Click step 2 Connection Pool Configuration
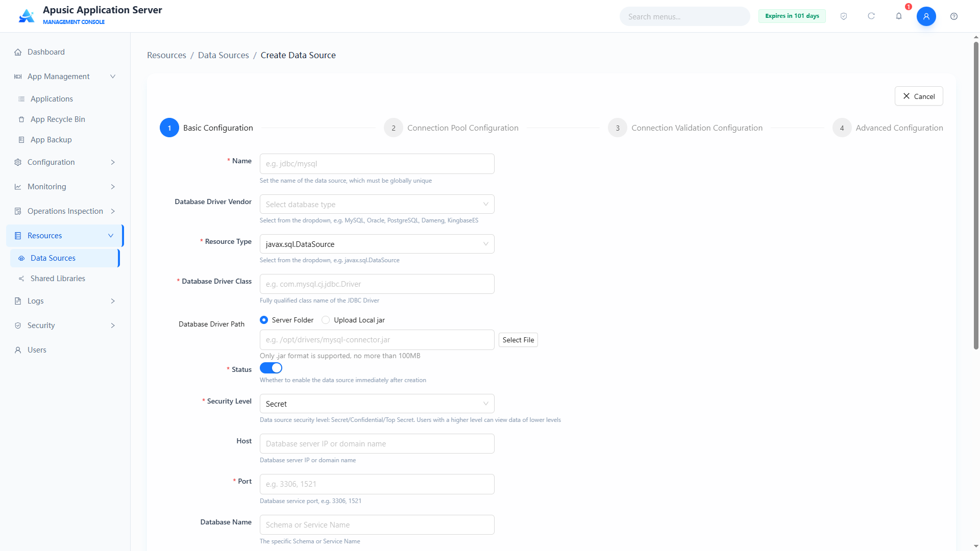The height and width of the screenshot is (551, 980). 451,128
